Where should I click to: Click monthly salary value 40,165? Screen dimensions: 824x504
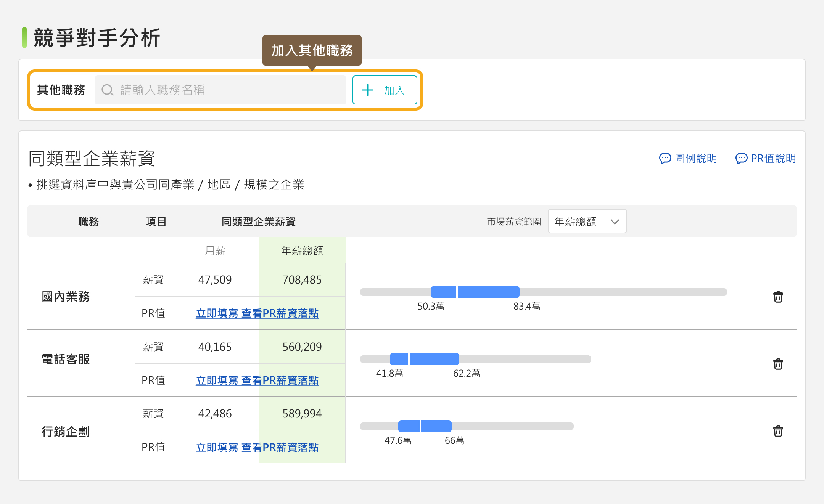click(x=215, y=347)
